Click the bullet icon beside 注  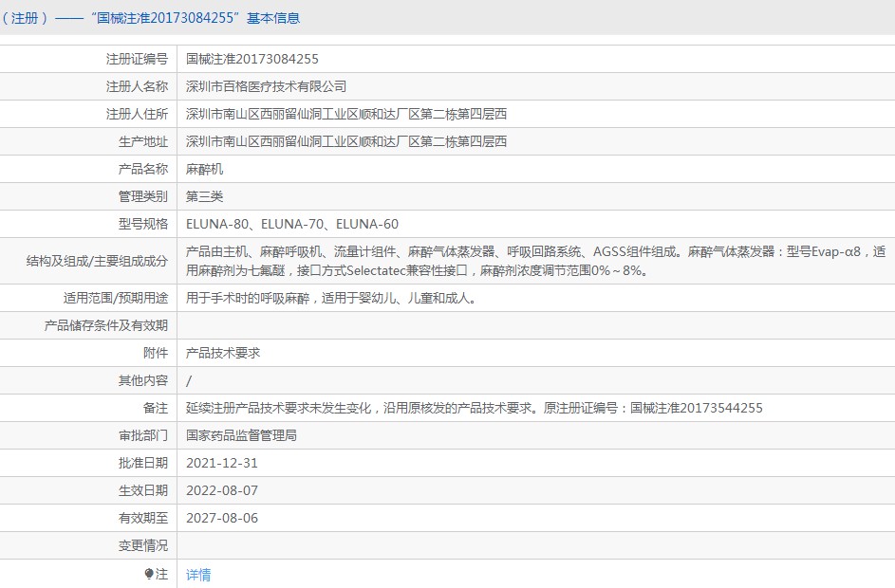(x=148, y=575)
